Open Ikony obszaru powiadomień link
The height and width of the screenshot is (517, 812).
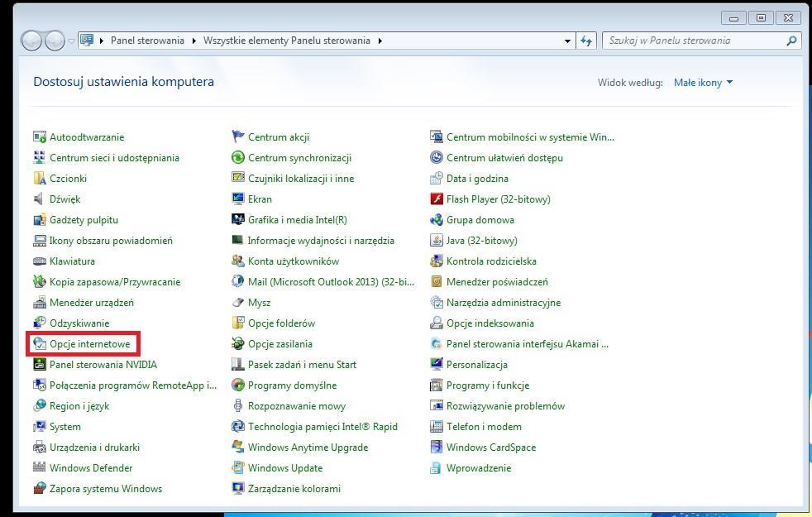pyautogui.click(x=112, y=241)
